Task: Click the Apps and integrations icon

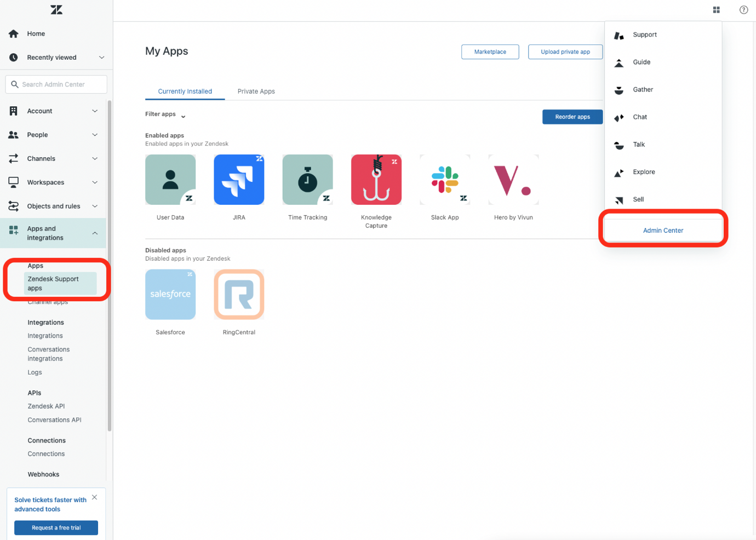Action: (x=14, y=230)
